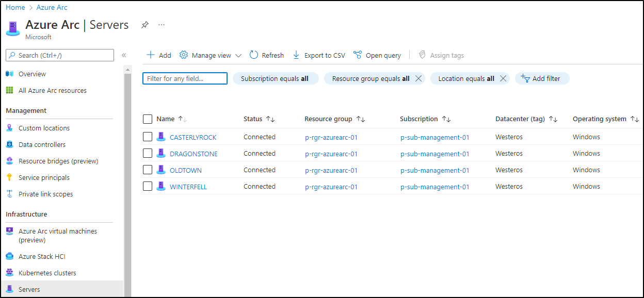Click the Data controllers icon
Screen dimensions: 644x298
click(9, 145)
